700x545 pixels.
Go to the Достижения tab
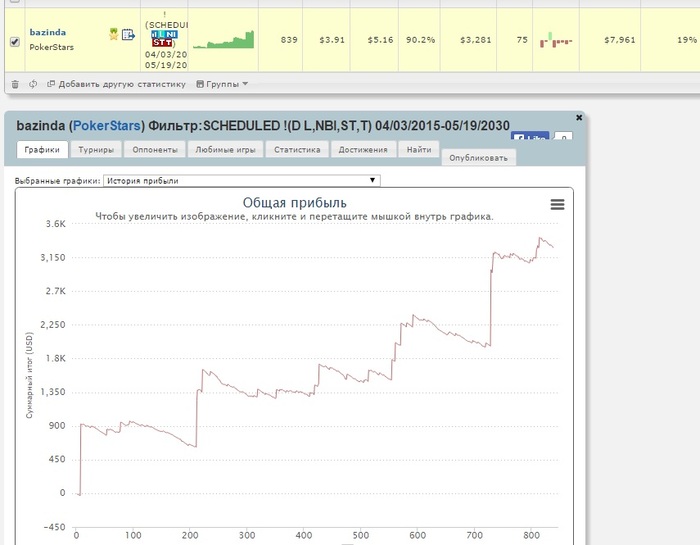pyautogui.click(x=362, y=150)
